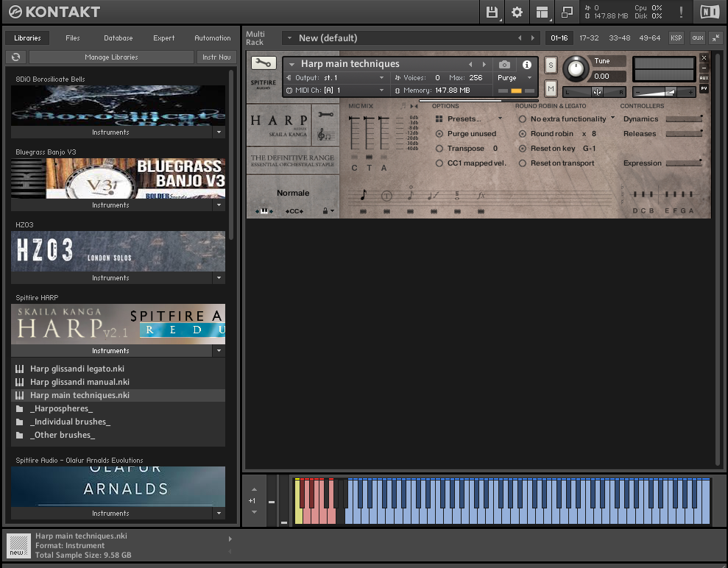Switch to the Expert tab
This screenshot has height=568, width=728.
click(x=164, y=38)
